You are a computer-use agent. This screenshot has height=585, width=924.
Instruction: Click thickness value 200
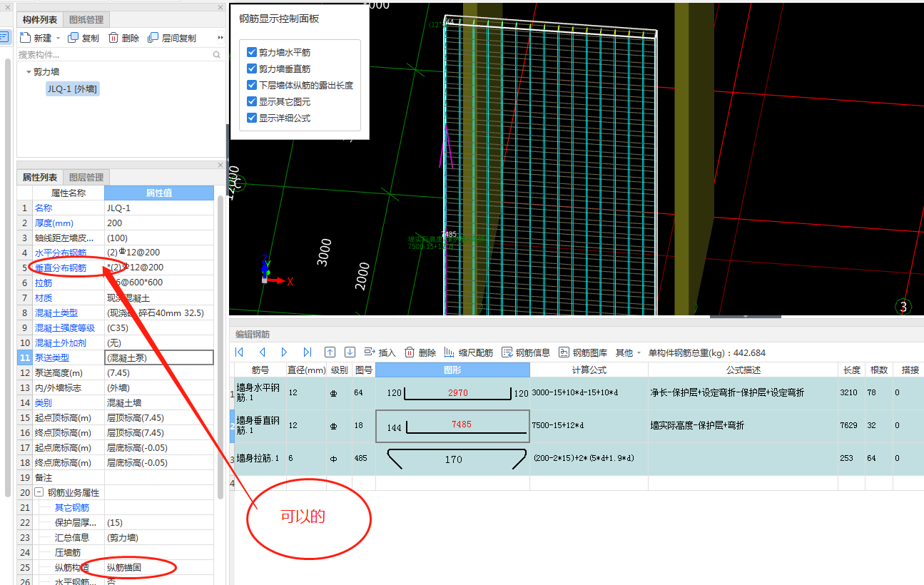159,223
